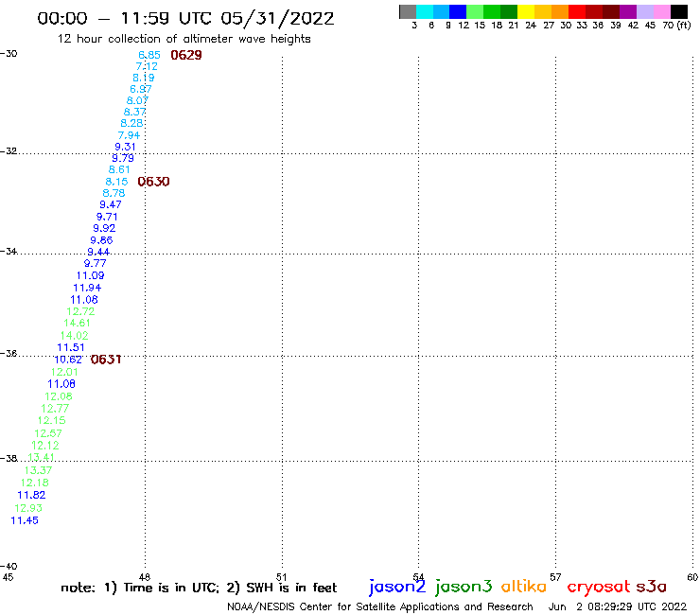Select the 8.15 reading beside 0630
Screen dimensions: 700x615
click(116, 182)
